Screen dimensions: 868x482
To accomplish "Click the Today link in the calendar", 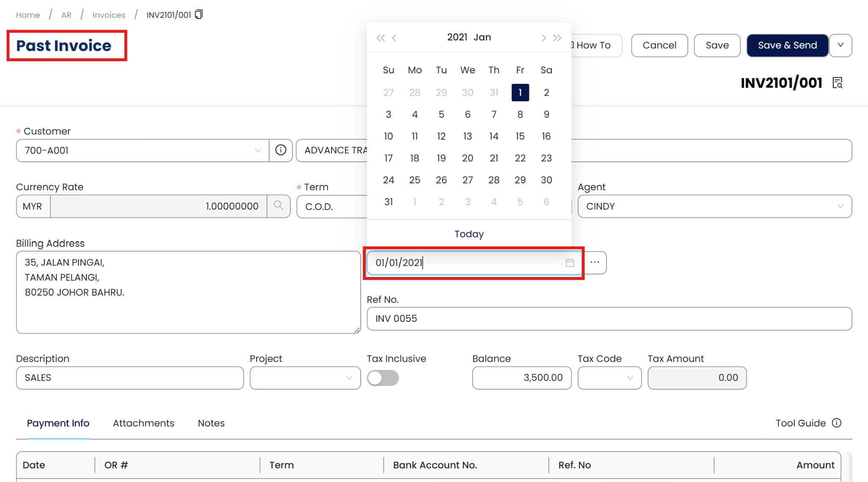I will click(469, 234).
